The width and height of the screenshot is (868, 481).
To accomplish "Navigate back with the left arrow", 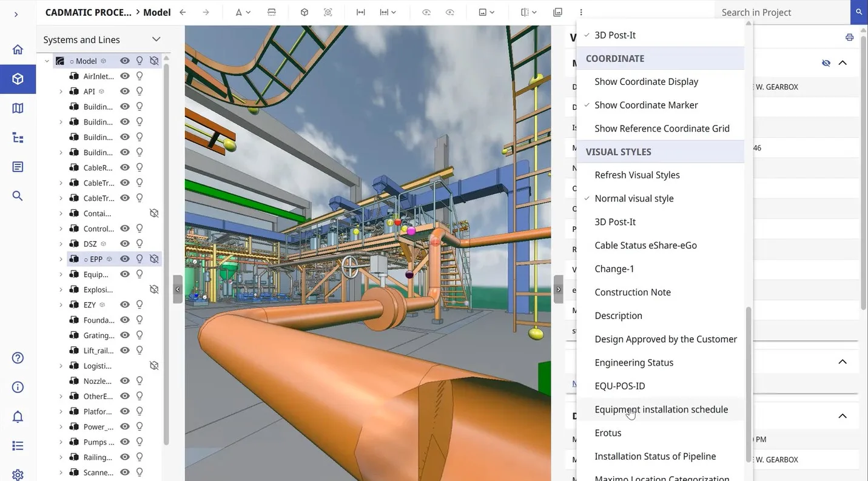I will [183, 12].
